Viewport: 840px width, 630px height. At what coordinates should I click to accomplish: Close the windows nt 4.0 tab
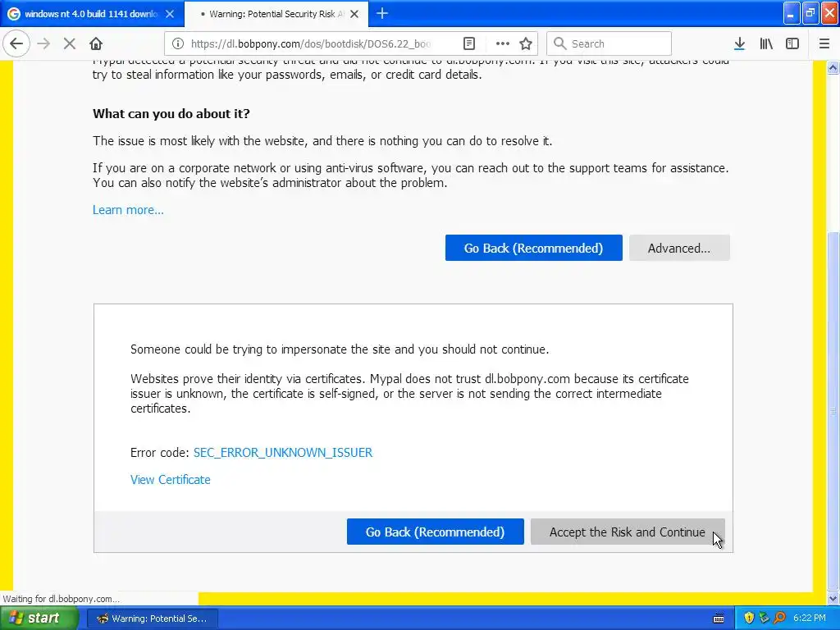pyautogui.click(x=170, y=14)
